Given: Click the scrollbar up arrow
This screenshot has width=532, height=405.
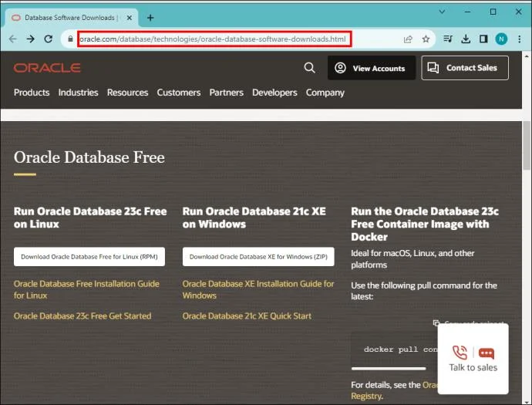Looking at the screenshot, I should point(527,56).
